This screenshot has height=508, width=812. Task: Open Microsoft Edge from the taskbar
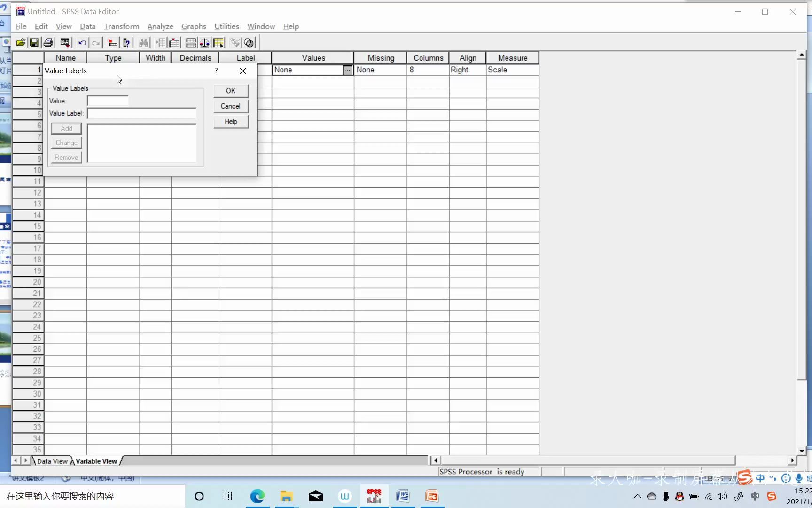click(x=257, y=496)
